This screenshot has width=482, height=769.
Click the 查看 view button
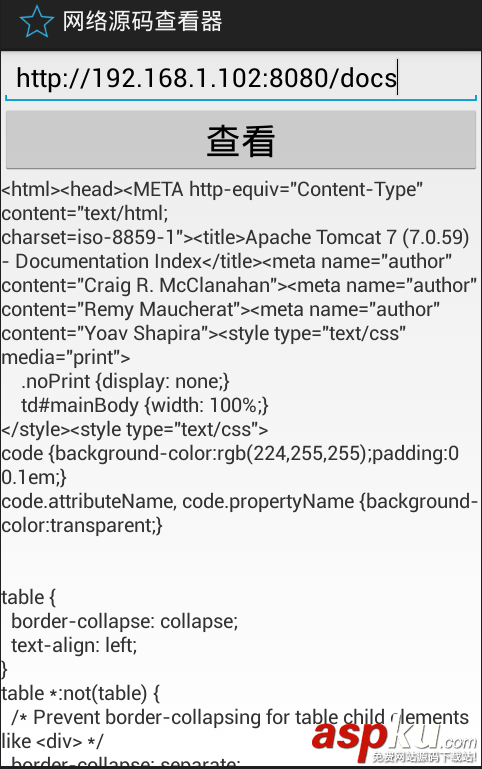tap(241, 140)
